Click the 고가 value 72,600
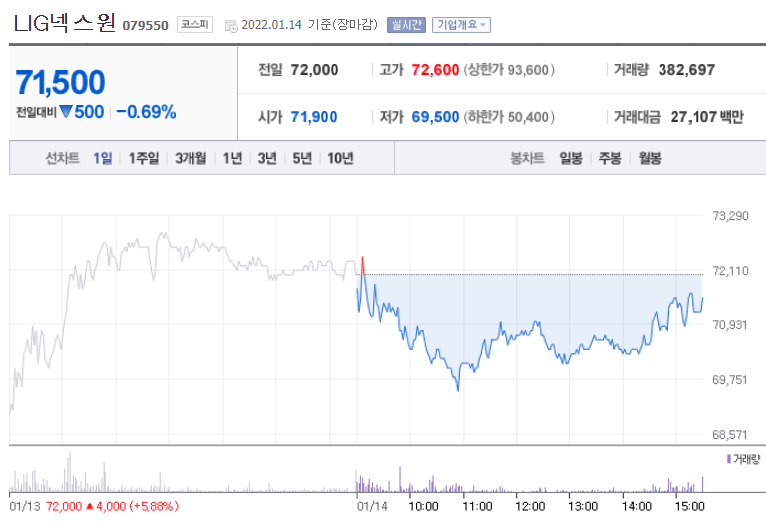The width and height of the screenshot is (766, 528). pos(435,70)
